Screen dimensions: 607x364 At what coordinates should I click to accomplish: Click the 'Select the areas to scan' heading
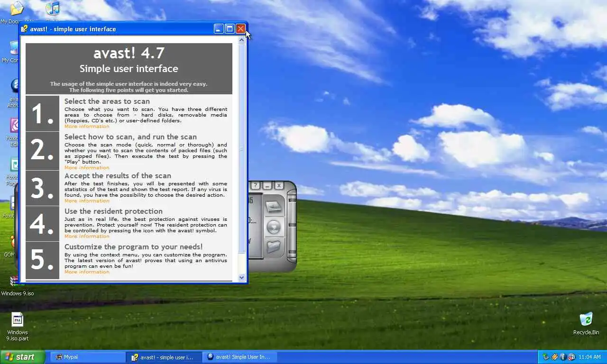coord(107,101)
